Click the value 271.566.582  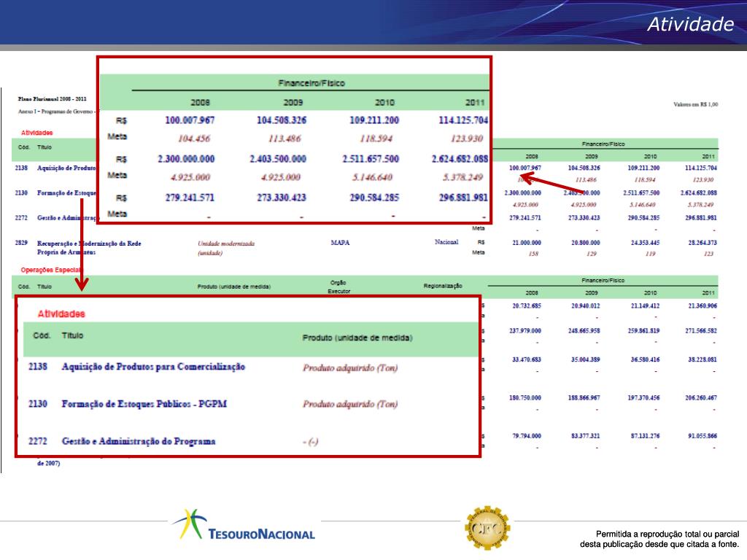[x=701, y=330]
